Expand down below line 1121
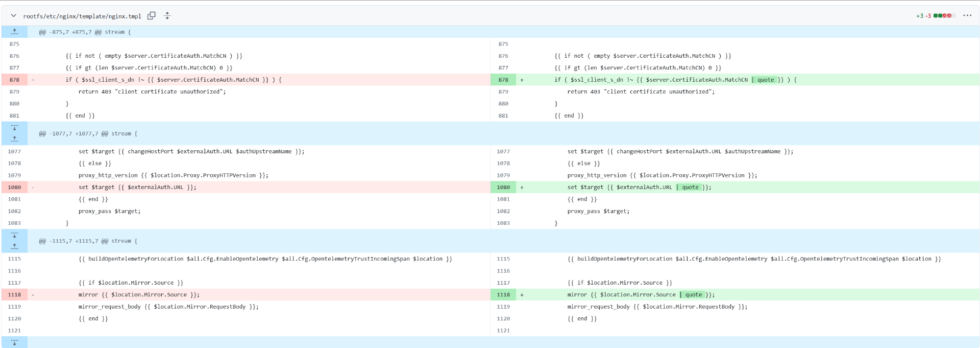The height and width of the screenshot is (348, 980). pos(14,342)
